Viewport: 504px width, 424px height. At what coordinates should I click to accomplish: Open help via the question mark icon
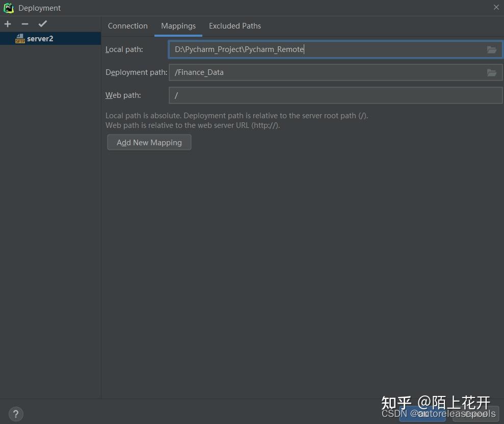point(15,414)
